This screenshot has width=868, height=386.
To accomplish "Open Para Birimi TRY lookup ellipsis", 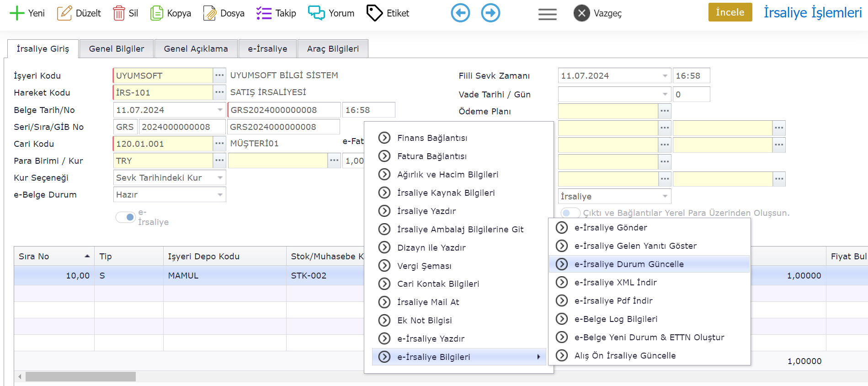I will 219,161.
